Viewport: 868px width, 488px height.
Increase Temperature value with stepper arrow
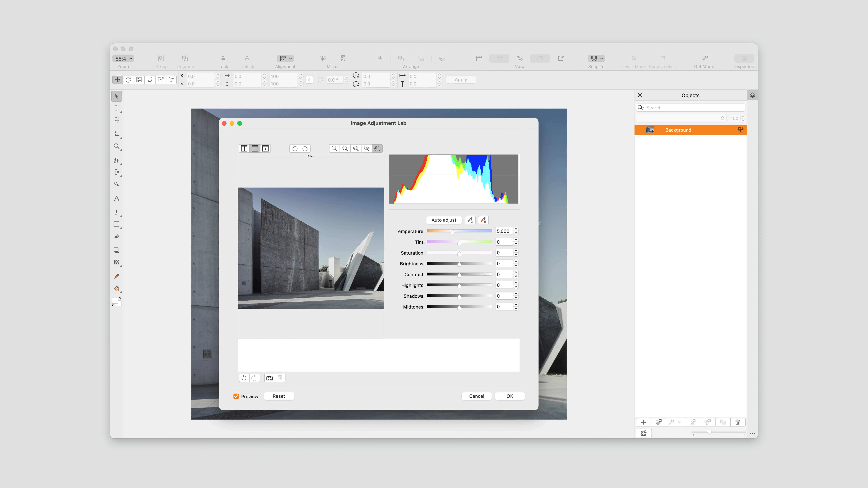point(516,229)
